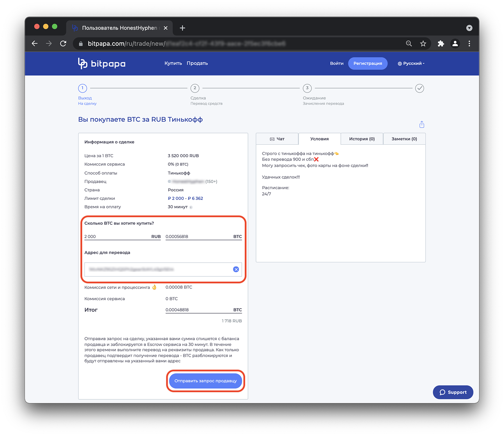Open a new browser tab
504x436 pixels.
182,28
